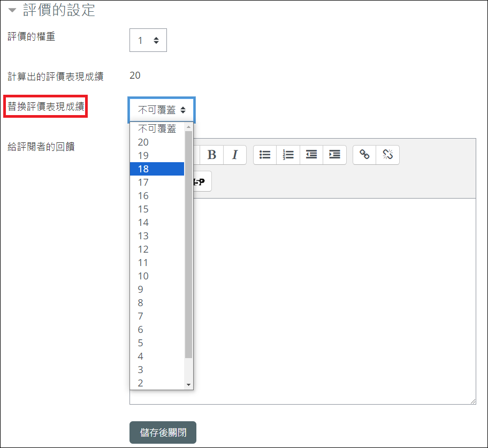Click the 評價的權重 label
This screenshot has height=448, width=488.
tap(32, 36)
